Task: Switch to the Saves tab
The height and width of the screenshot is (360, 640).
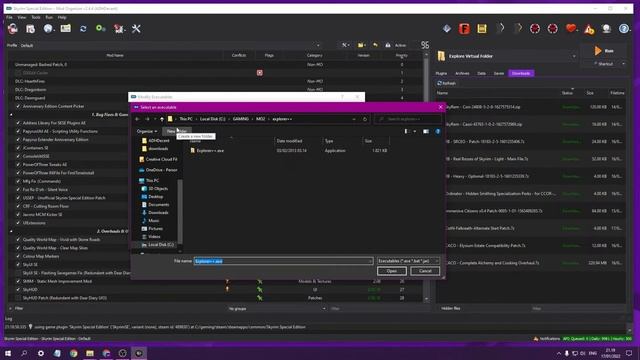Action: (499, 73)
